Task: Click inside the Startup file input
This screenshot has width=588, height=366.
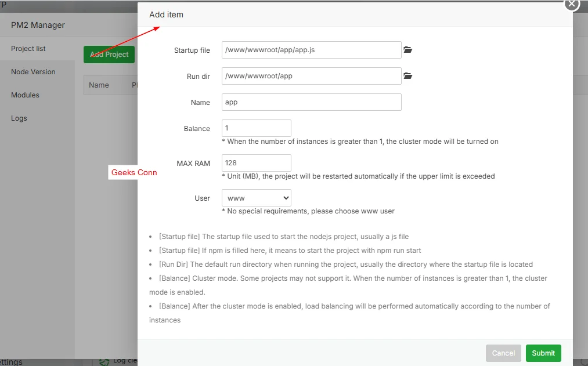Action: (x=311, y=50)
